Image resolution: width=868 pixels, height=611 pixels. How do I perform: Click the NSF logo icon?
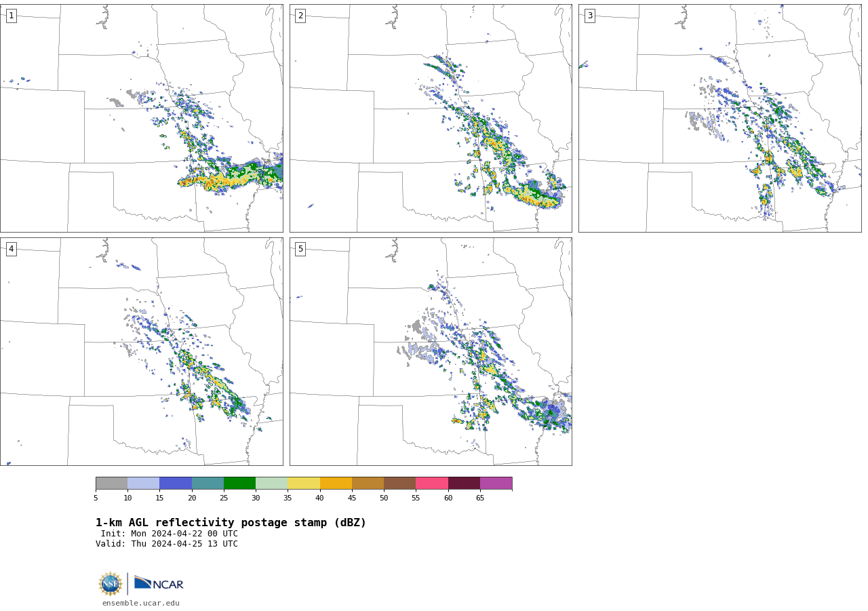coord(111,584)
